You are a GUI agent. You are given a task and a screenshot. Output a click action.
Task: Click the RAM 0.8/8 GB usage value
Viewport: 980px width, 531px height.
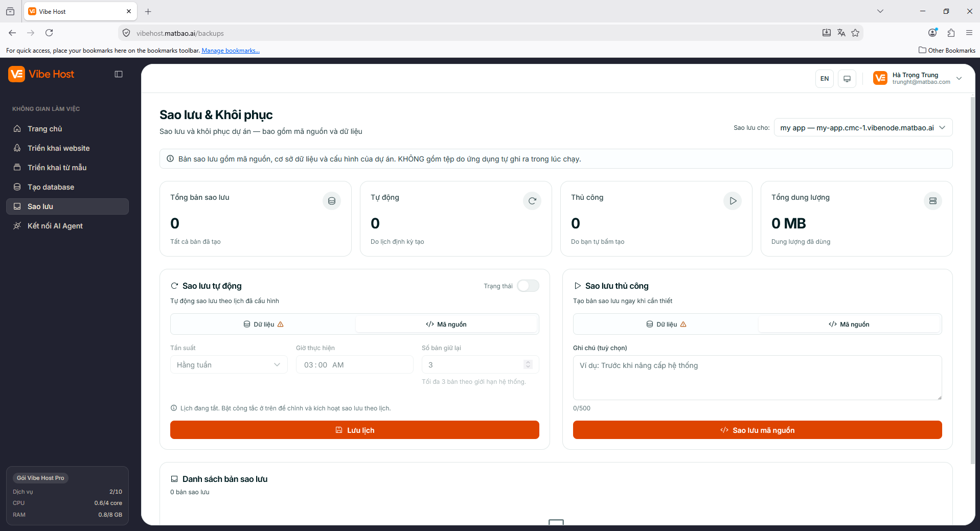110,515
